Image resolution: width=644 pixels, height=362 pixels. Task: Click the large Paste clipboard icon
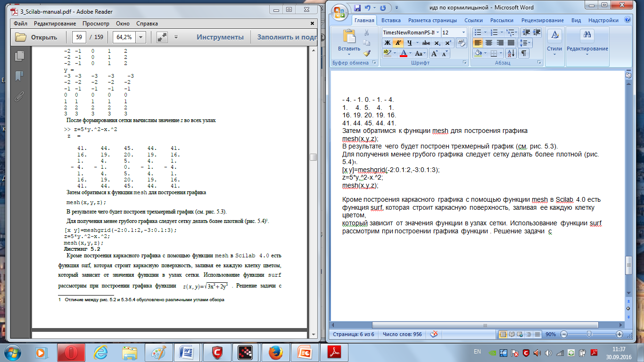pyautogui.click(x=349, y=37)
